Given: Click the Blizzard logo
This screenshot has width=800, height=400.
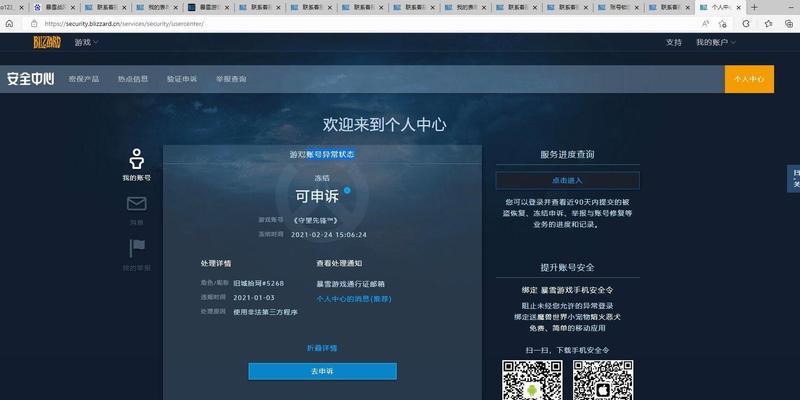Looking at the screenshot, I should pyautogui.click(x=47, y=42).
